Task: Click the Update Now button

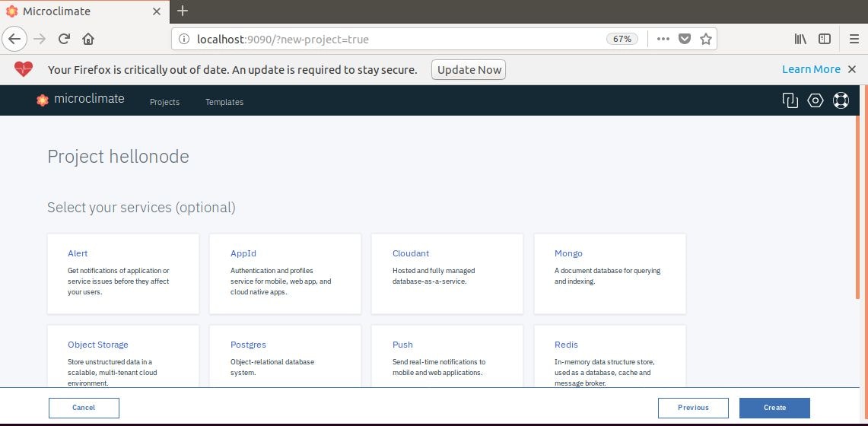Action: 469,70
